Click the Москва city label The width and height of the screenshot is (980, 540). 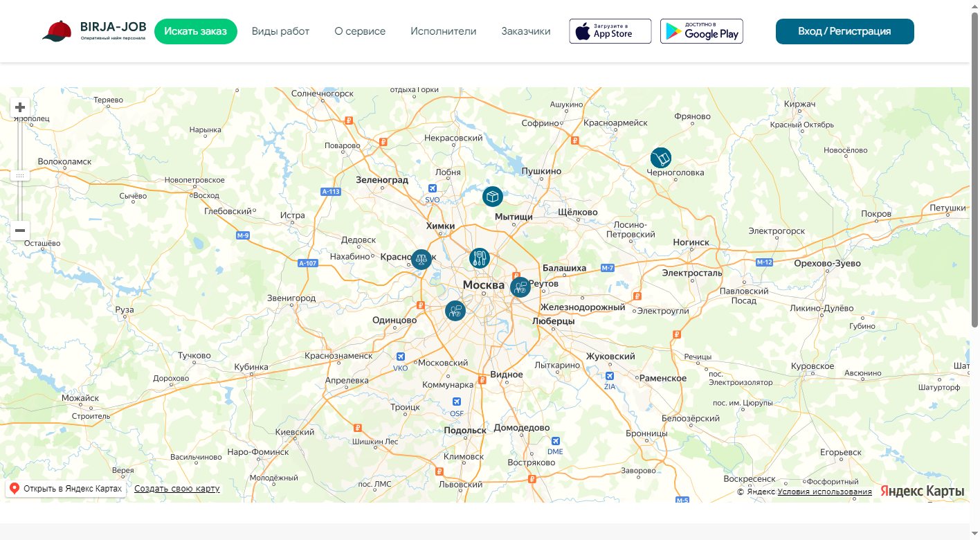click(484, 285)
